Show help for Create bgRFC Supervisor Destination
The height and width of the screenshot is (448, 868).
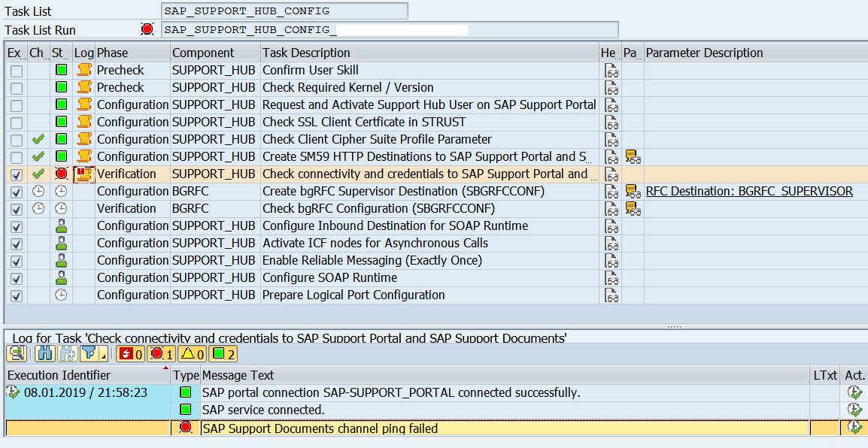click(x=612, y=192)
